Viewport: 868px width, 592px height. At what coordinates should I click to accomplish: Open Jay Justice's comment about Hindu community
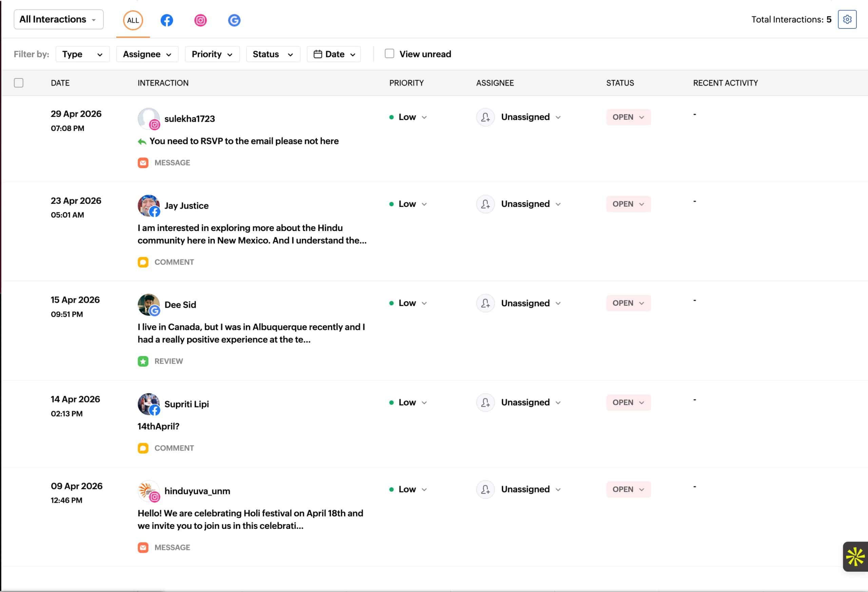click(x=252, y=234)
